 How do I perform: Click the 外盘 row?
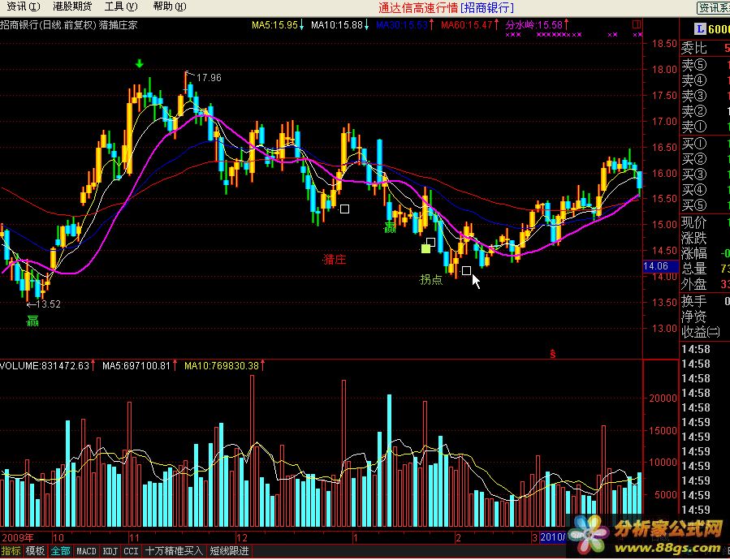tap(705, 284)
